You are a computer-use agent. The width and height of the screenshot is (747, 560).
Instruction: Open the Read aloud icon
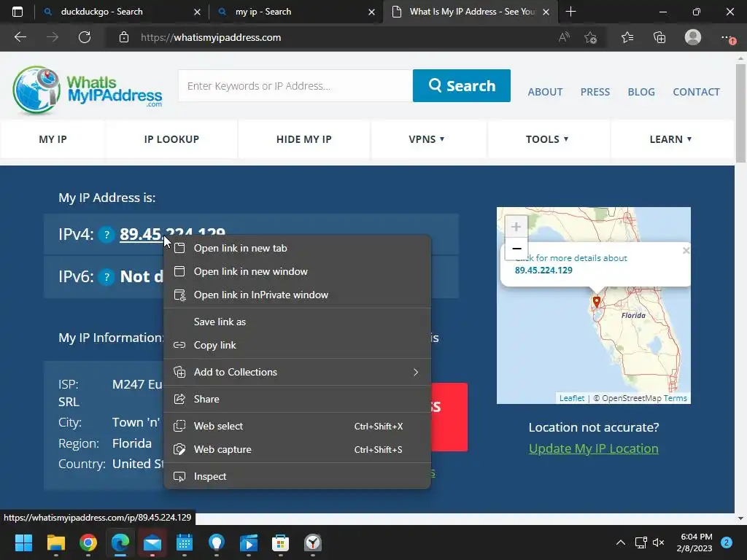[564, 37]
